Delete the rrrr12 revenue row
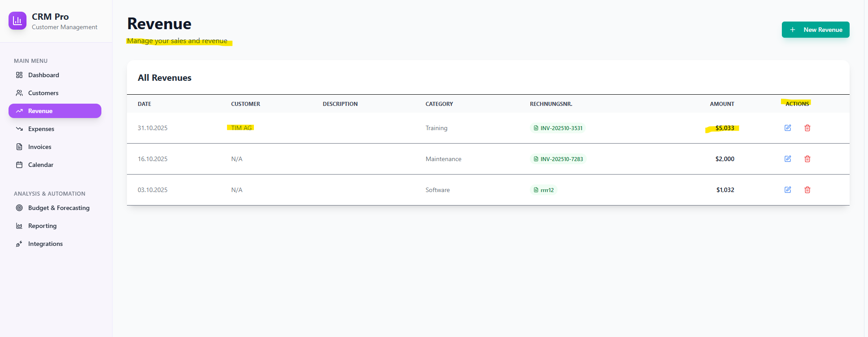This screenshot has width=868, height=337. pyautogui.click(x=807, y=190)
